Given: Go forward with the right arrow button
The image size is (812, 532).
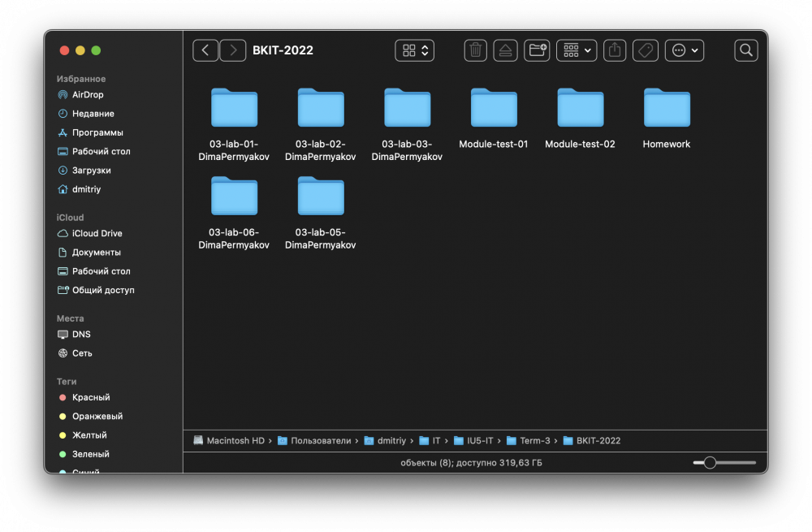Looking at the screenshot, I should (233, 50).
